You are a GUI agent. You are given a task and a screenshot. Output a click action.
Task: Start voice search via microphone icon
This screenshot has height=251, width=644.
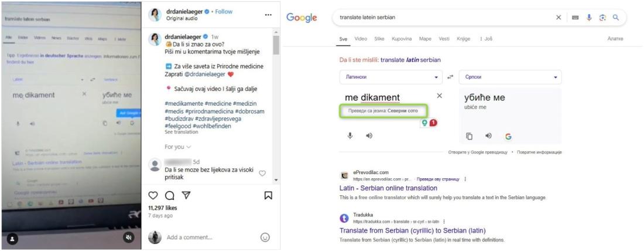click(590, 18)
